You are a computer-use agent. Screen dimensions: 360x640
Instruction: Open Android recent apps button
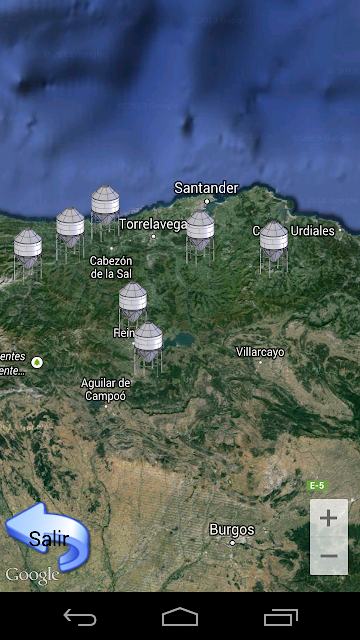coord(280,617)
